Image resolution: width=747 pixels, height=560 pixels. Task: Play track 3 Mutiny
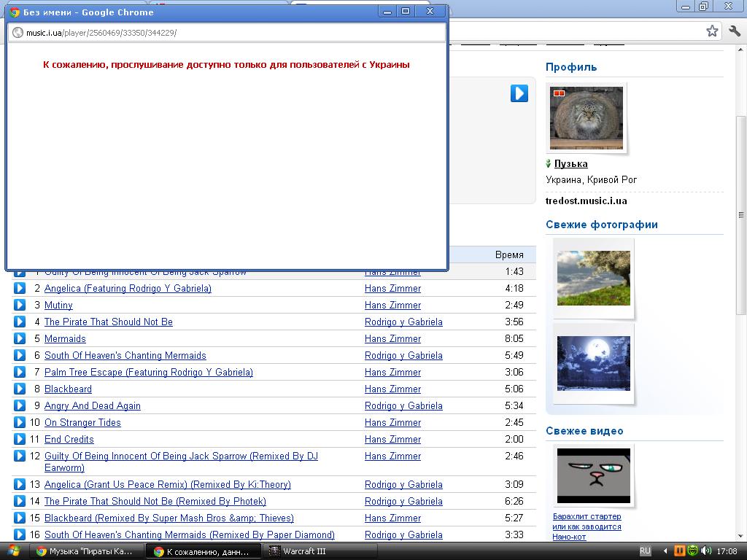tap(20, 305)
